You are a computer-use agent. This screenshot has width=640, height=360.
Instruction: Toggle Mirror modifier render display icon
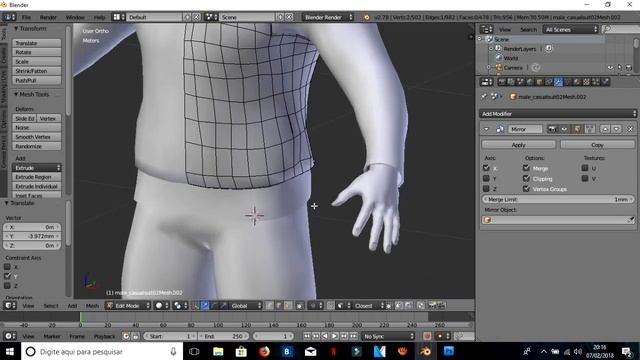[552, 129]
